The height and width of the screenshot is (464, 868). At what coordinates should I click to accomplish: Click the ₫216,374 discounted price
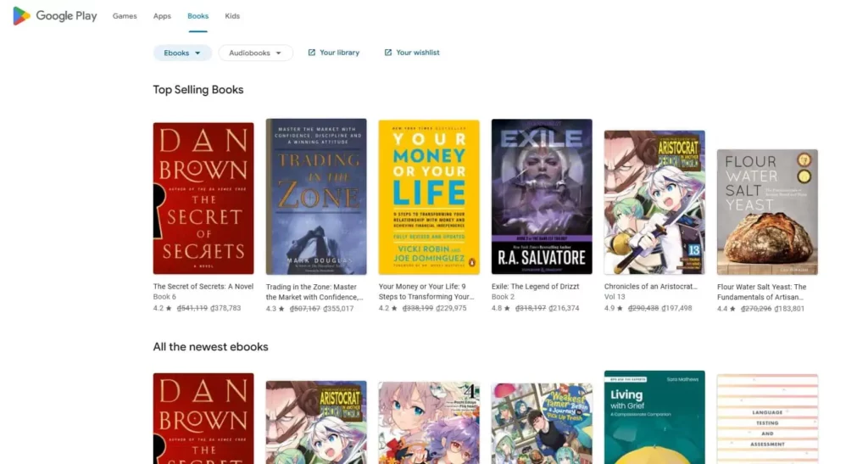click(564, 308)
